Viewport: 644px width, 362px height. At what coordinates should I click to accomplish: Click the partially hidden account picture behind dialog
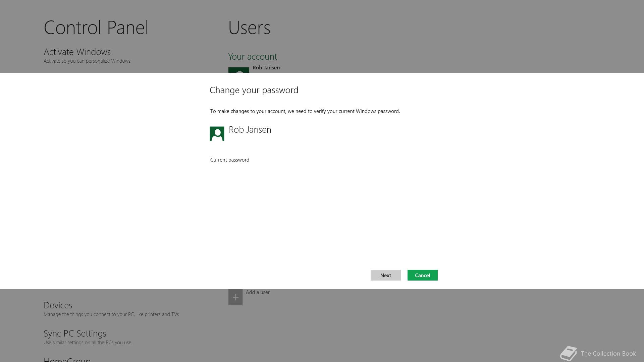238,70
